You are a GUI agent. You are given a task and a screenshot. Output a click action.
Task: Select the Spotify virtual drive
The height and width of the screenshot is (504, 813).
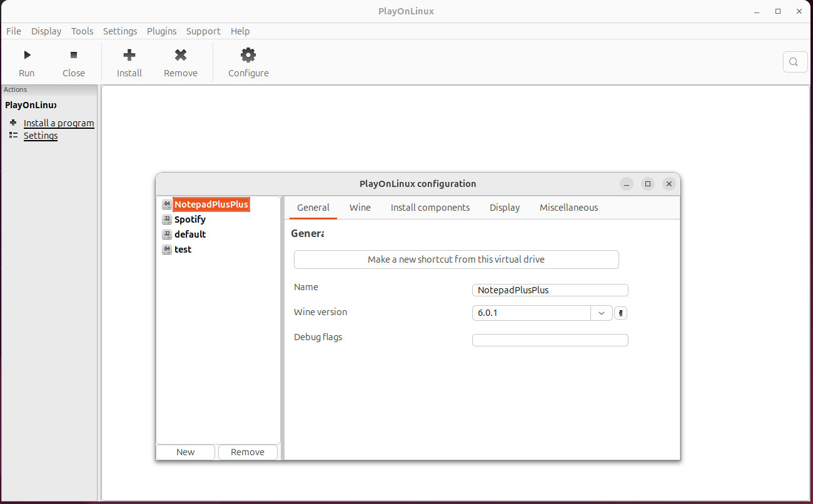(x=190, y=219)
